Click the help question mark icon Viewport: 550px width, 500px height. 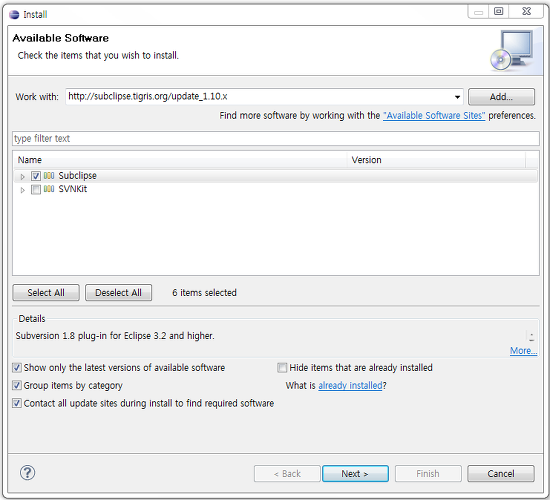(27, 472)
